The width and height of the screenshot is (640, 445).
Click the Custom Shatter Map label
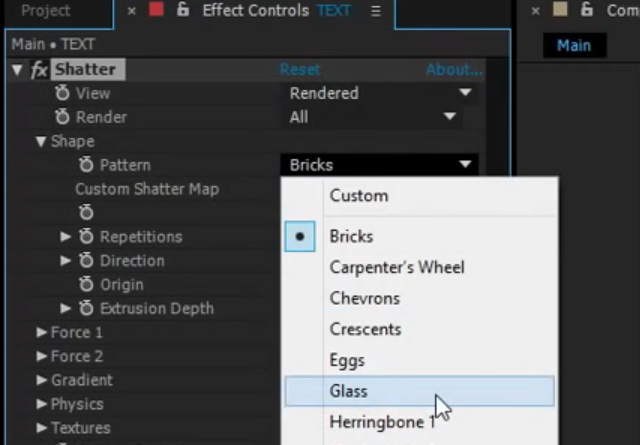point(147,189)
